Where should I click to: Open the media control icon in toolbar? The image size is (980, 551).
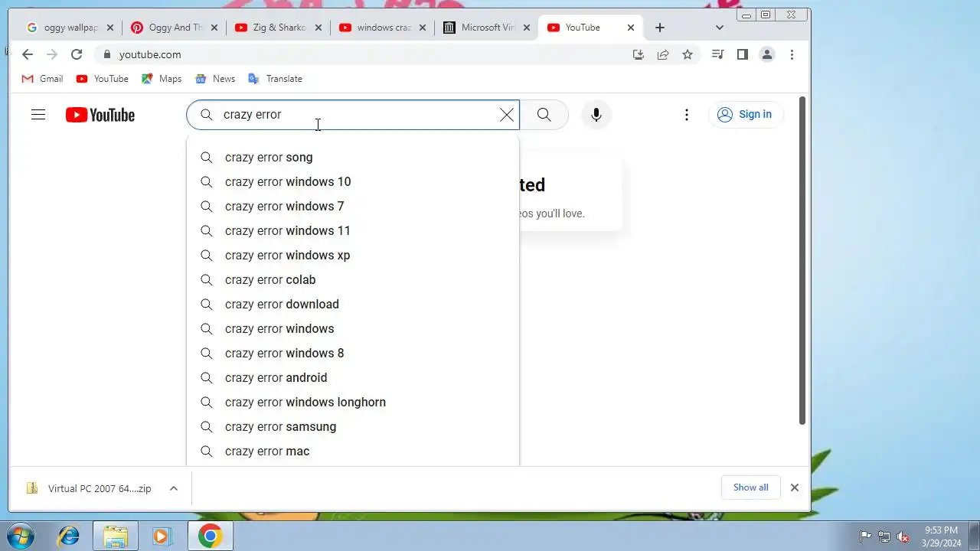click(717, 54)
